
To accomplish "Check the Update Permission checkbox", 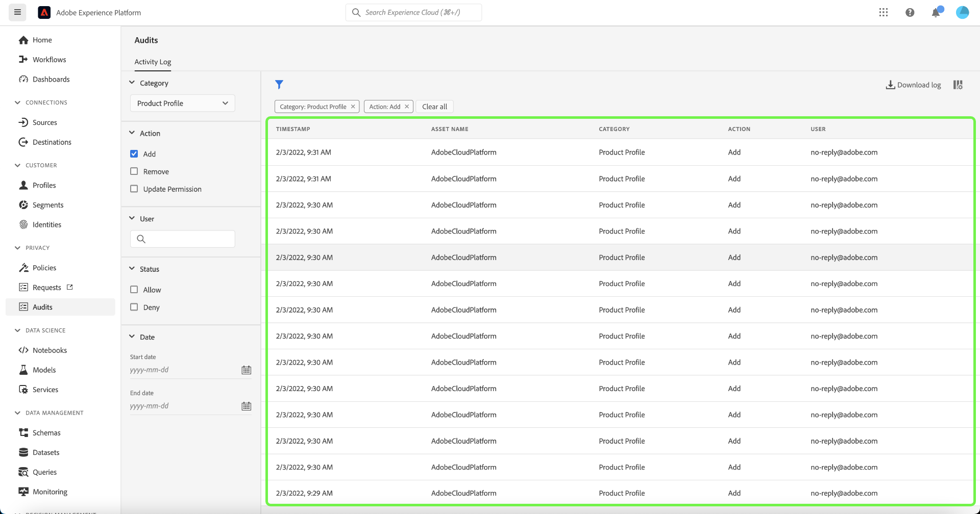I will coord(134,189).
